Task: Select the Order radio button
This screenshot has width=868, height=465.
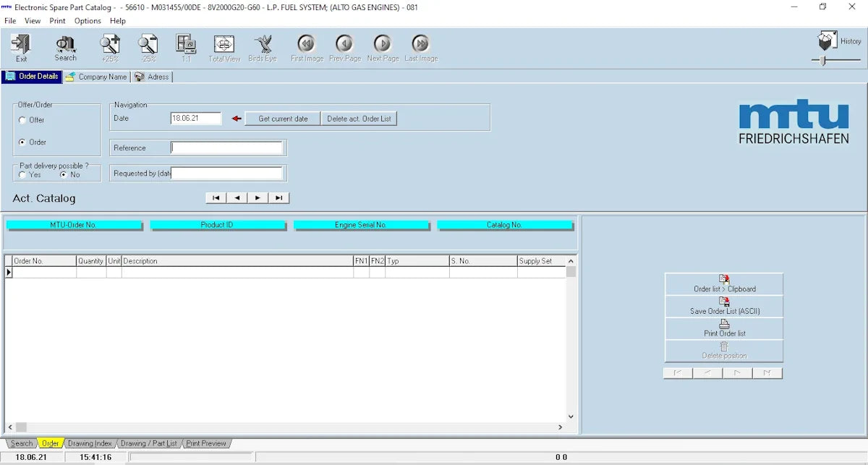Action: [x=22, y=142]
